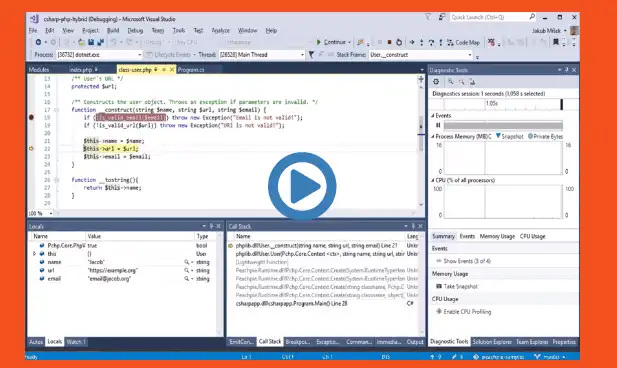The width and height of the screenshot is (617, 368).
Task: Switch to the Solution Explorer tab
Action: [492, 342]
